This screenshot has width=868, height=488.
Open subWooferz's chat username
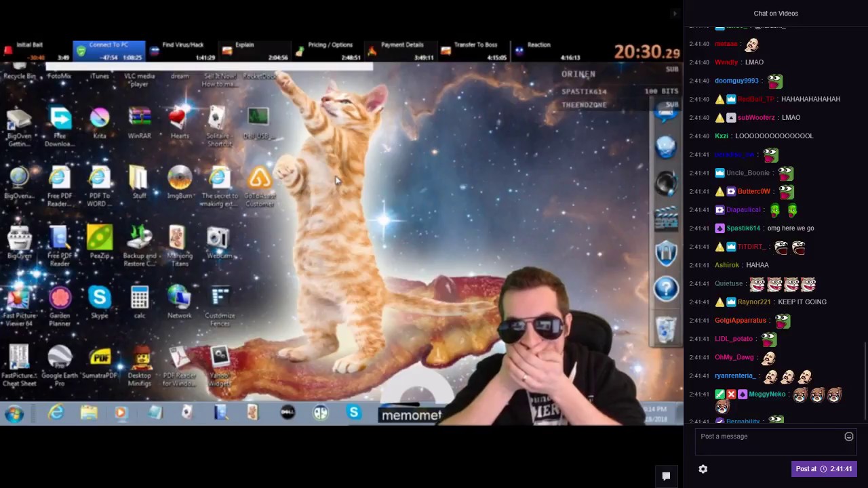click(755, 117)
